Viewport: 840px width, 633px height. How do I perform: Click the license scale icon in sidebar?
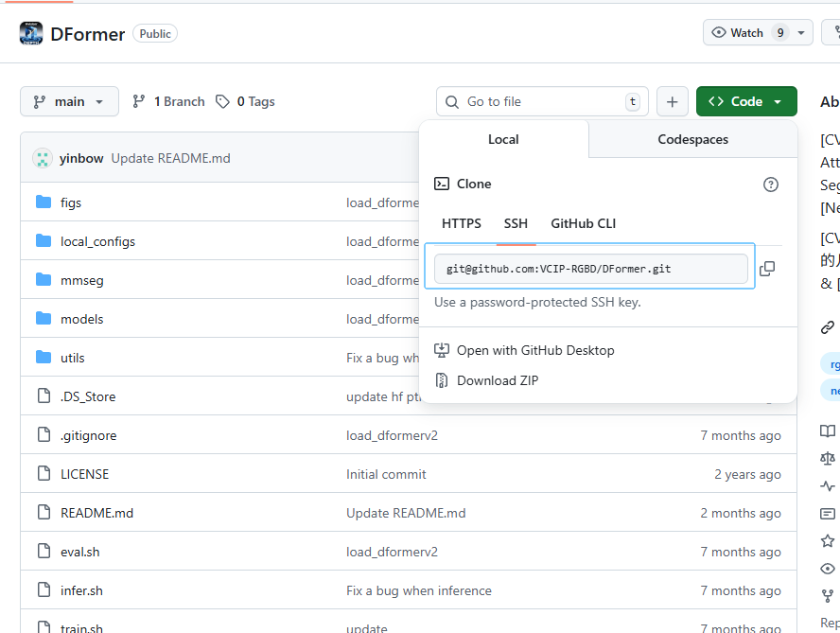pos(828,458)
